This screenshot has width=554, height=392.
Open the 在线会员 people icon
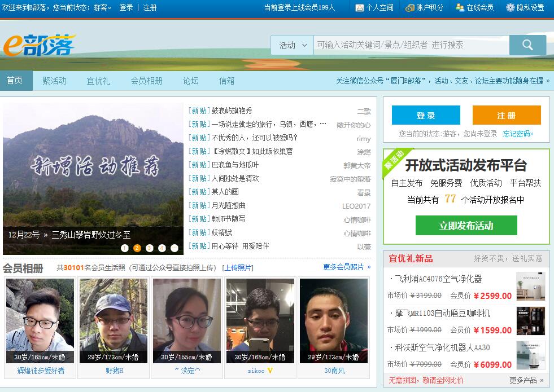tap(460, 7)
